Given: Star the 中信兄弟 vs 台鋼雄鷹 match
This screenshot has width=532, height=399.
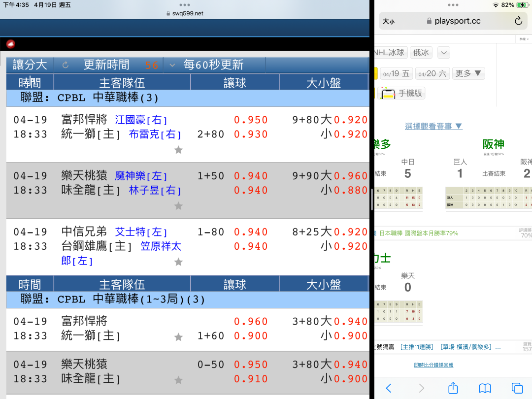Looking at the screenshot, I should [x=178, y=262].
